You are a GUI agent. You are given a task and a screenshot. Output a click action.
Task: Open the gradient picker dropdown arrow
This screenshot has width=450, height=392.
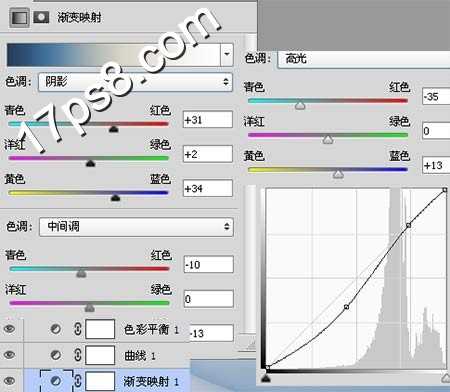(x=227, y=54)
